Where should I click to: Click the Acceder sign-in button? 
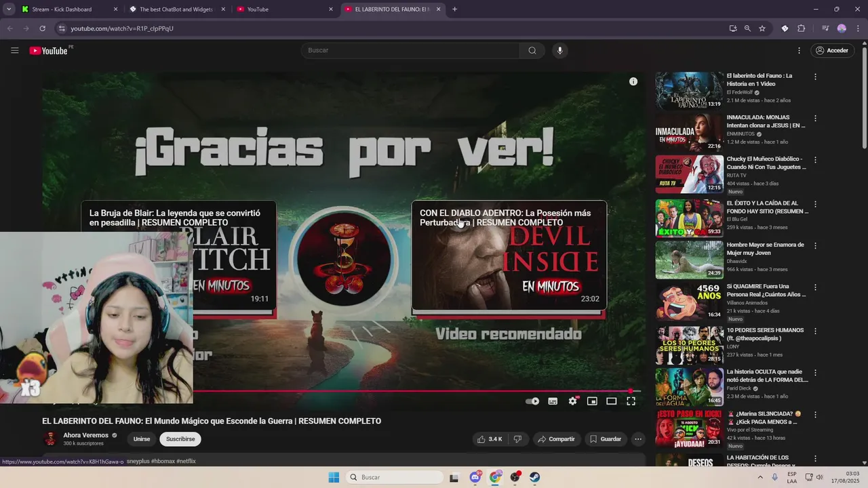point(832,50)
